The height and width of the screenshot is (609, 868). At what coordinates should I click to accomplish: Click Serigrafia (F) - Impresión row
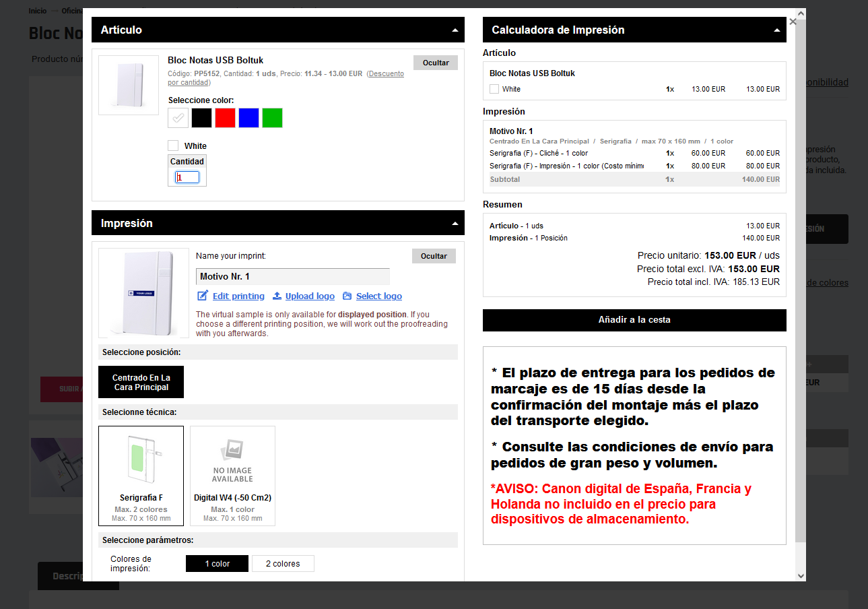[634, 166]
